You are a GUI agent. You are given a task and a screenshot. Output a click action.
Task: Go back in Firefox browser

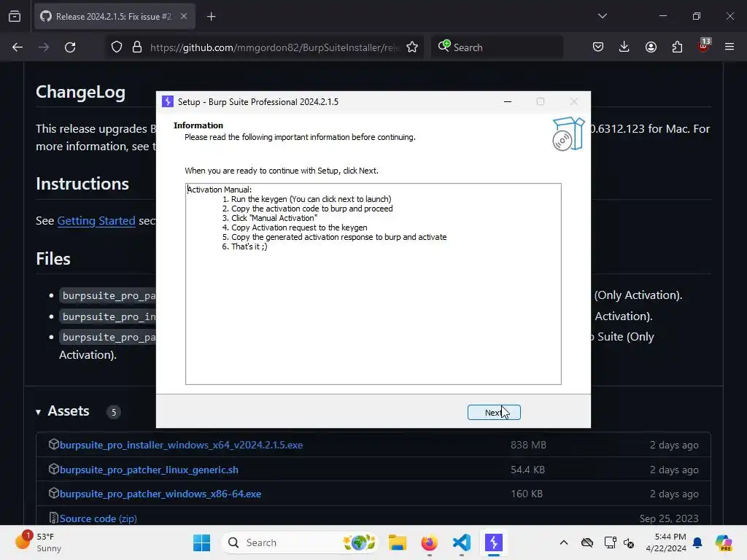pyautogui.click(x=18, y=47)
